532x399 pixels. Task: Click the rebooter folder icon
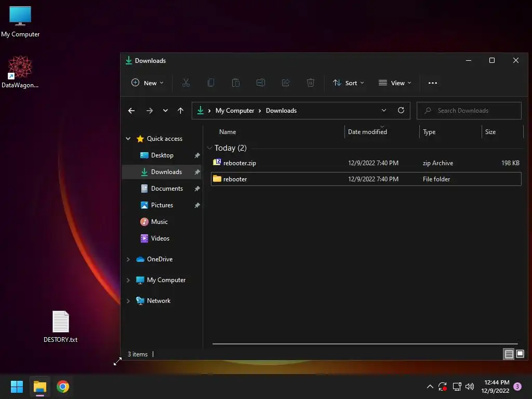pyautogui.click(x=217, y=179)
